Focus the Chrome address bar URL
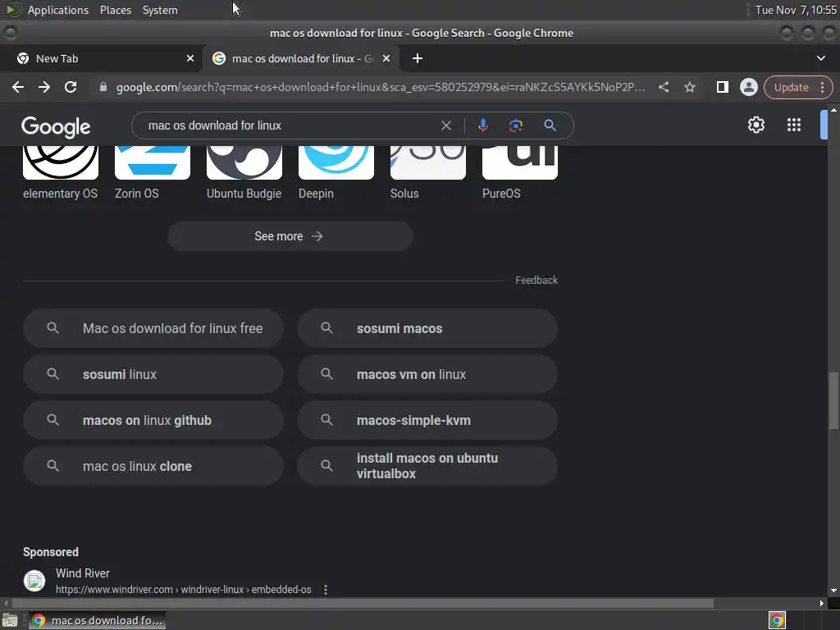The height and width of the screenshot is (630, 840). [x=381, y=87]
